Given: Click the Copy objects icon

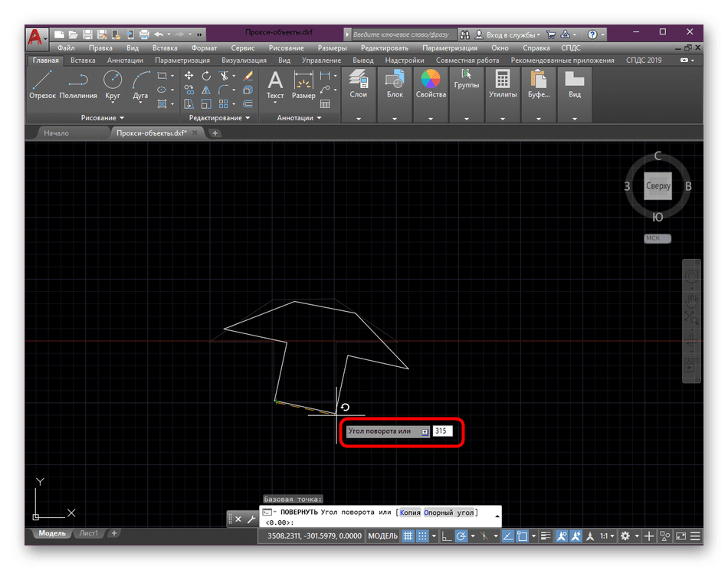Looking at the screenshot, I should (x=189, y=90).
